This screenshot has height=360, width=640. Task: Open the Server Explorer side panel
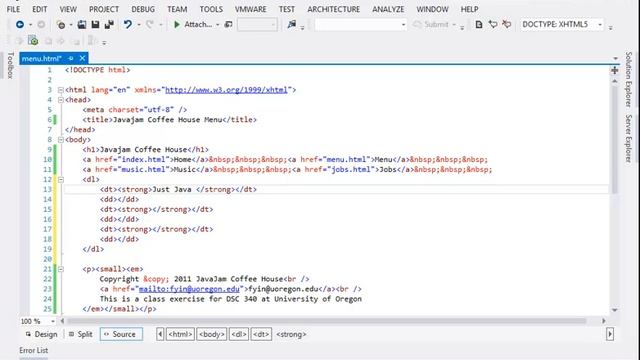click(629, 138)
